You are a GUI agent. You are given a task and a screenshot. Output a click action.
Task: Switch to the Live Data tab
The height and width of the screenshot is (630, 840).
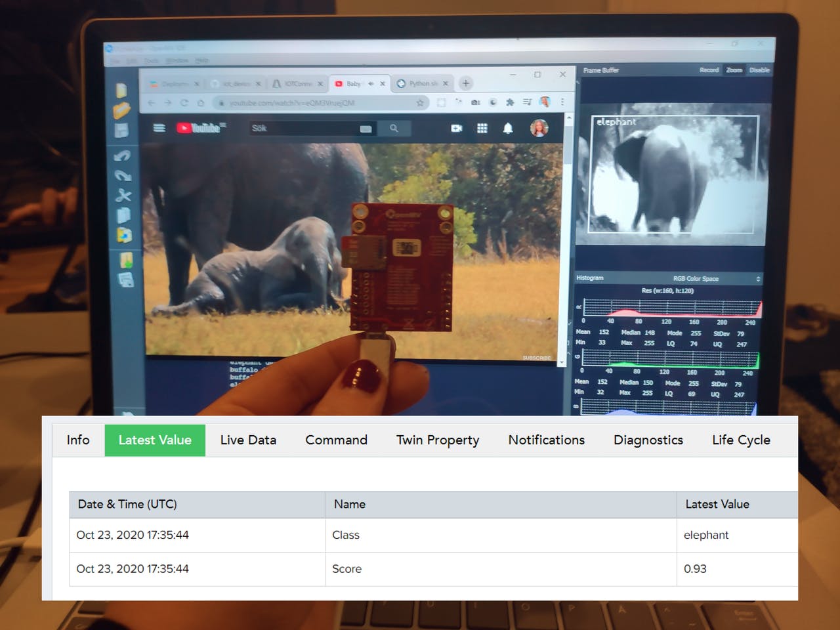click(248, 440)
